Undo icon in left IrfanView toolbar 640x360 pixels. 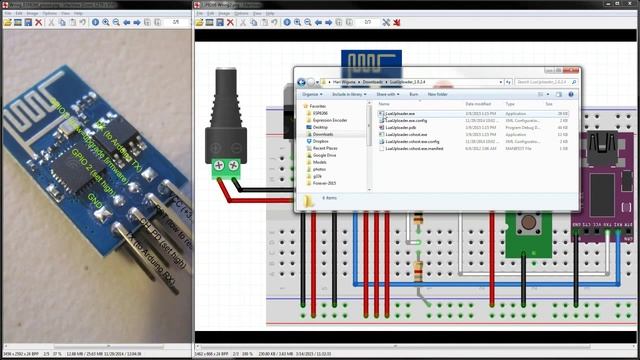click(82, 22)
